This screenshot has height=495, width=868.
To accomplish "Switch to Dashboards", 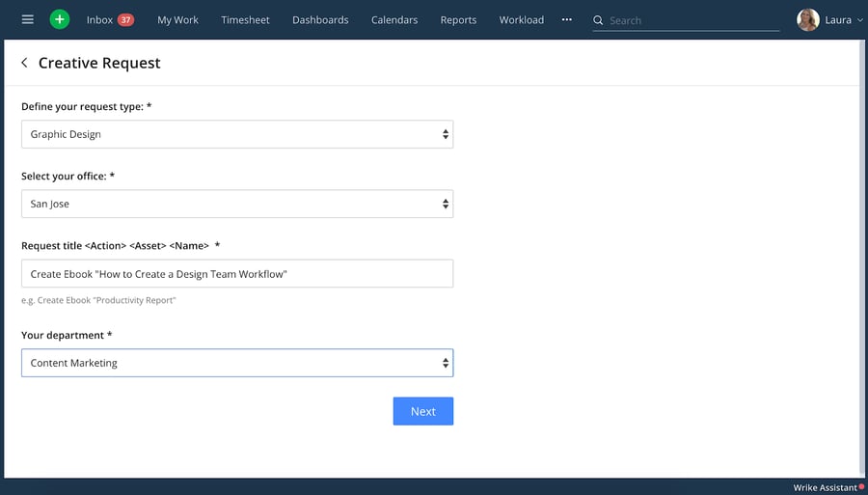I will (x=320, y=19).
